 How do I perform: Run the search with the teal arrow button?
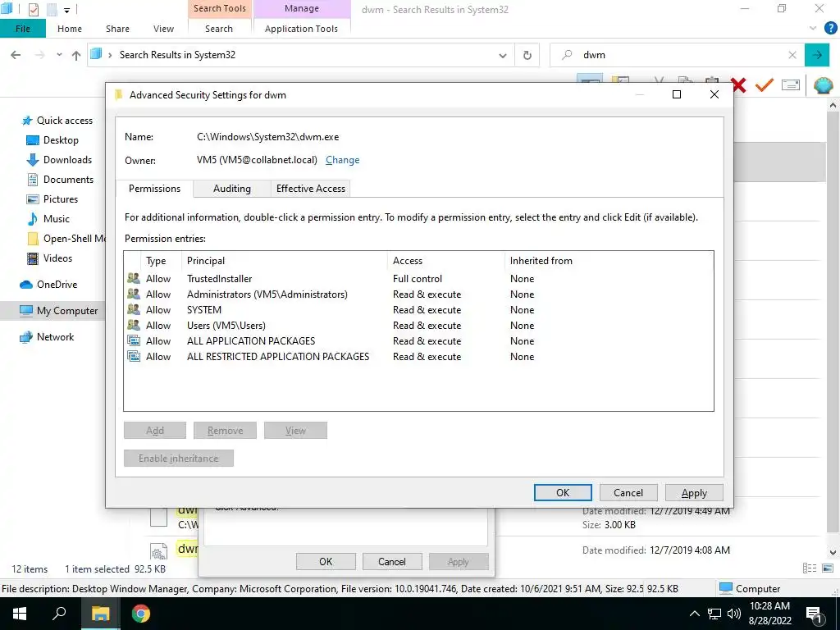(817, 55)
